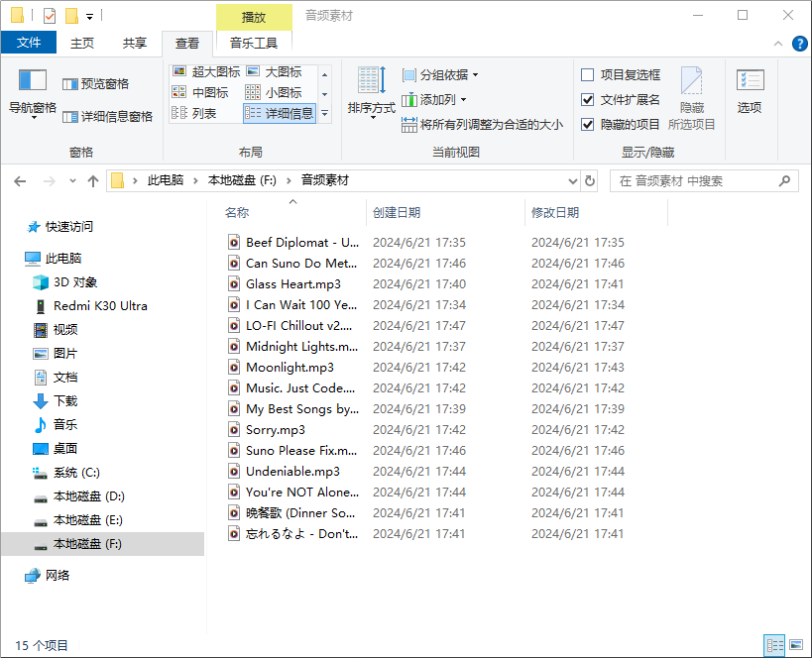Viewport: 812px width, 658px height.
Task: Switch to the 主页 Home tab
Action: 82,43
